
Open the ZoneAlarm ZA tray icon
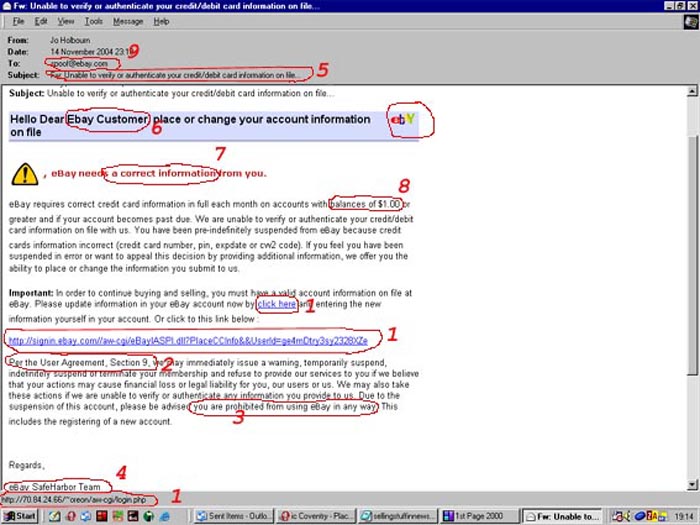tap(654, 516)
